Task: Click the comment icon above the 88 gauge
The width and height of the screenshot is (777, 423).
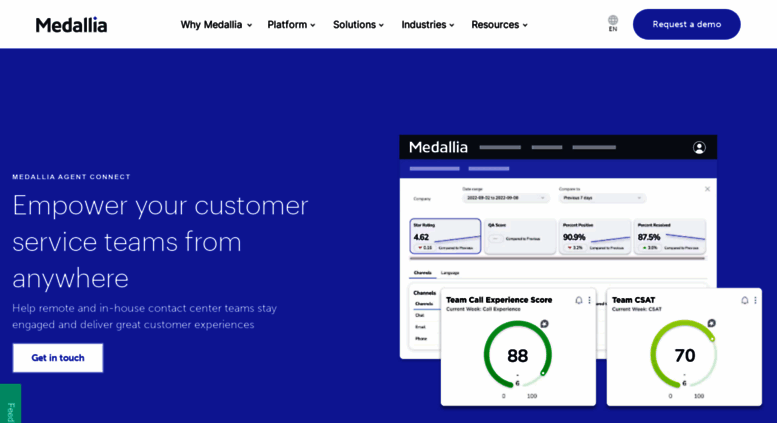Action: [x=544, y=324]
